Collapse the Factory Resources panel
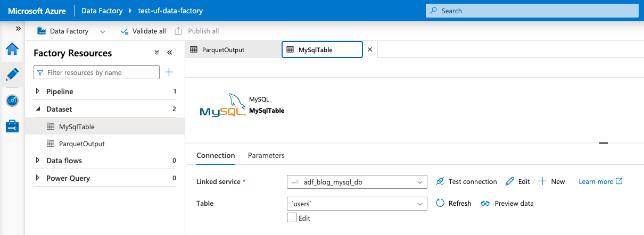This screenshot has height=235, width=644. tap(170, 53)
